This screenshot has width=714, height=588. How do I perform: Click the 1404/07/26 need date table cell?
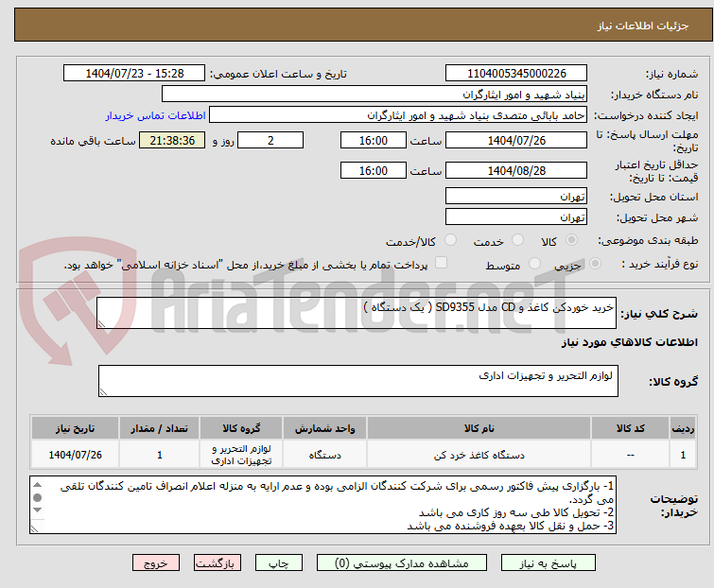coord(75,455)
